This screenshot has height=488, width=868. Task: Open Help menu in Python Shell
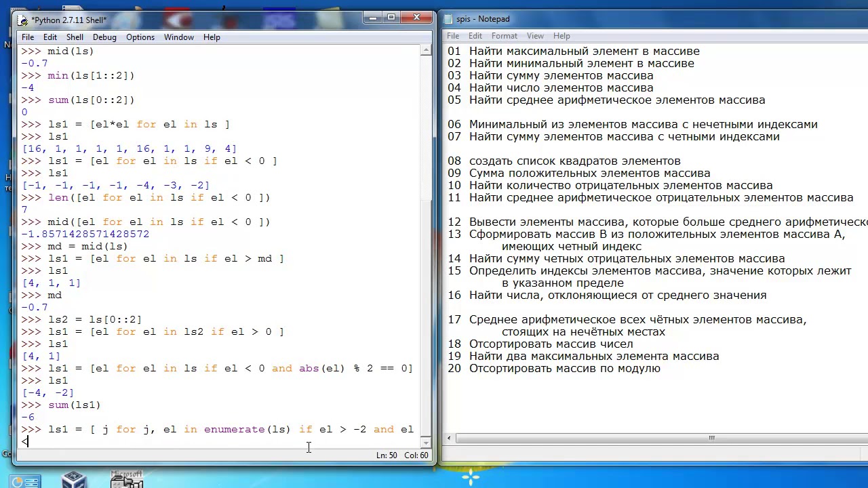(212, 37)
